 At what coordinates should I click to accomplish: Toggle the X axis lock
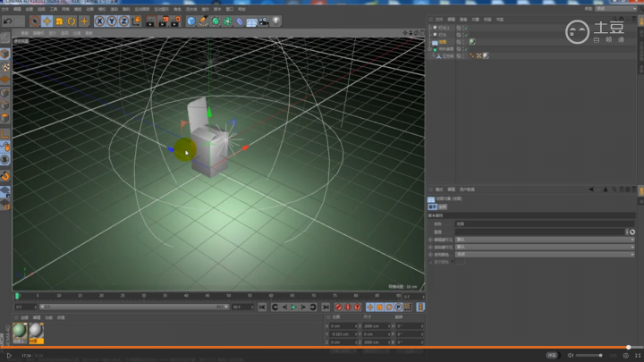click(100, 21)
